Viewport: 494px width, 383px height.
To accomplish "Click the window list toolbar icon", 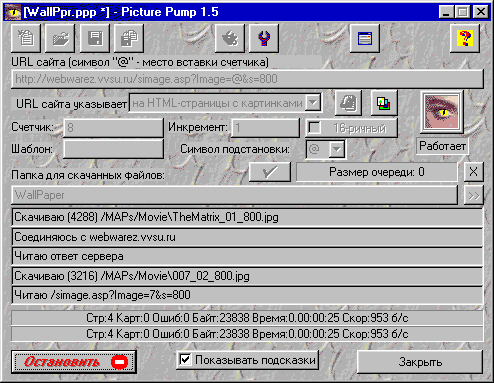I will pos(365,38).
